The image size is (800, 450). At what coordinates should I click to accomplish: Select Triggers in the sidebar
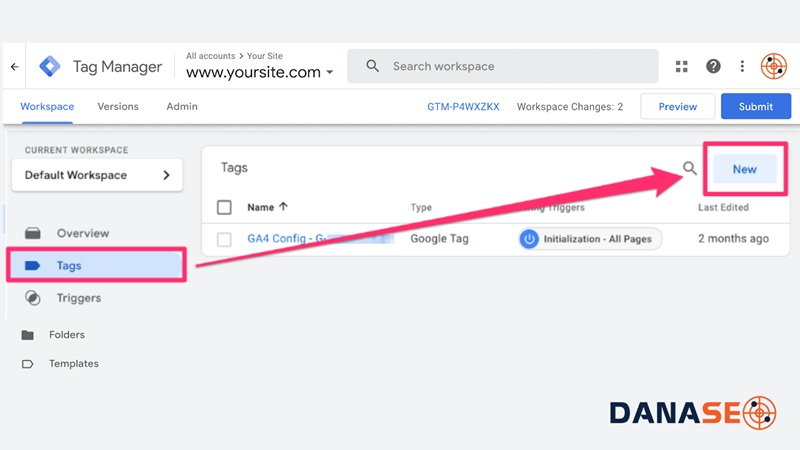click(x=79, y=298)
